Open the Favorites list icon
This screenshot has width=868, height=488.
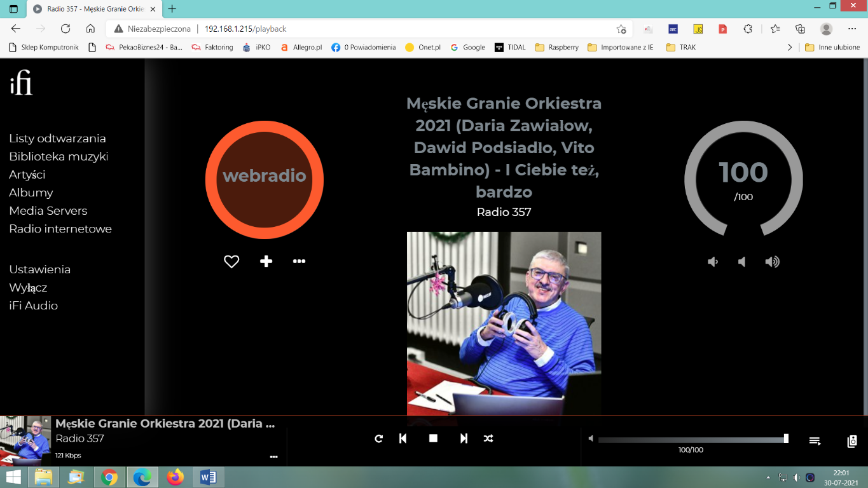pos(775,29)
